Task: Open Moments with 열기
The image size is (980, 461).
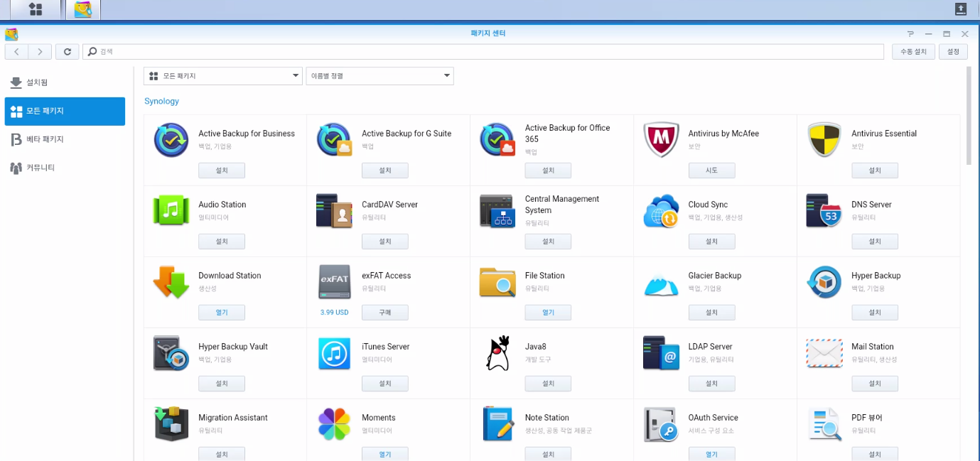Action: 385,454
